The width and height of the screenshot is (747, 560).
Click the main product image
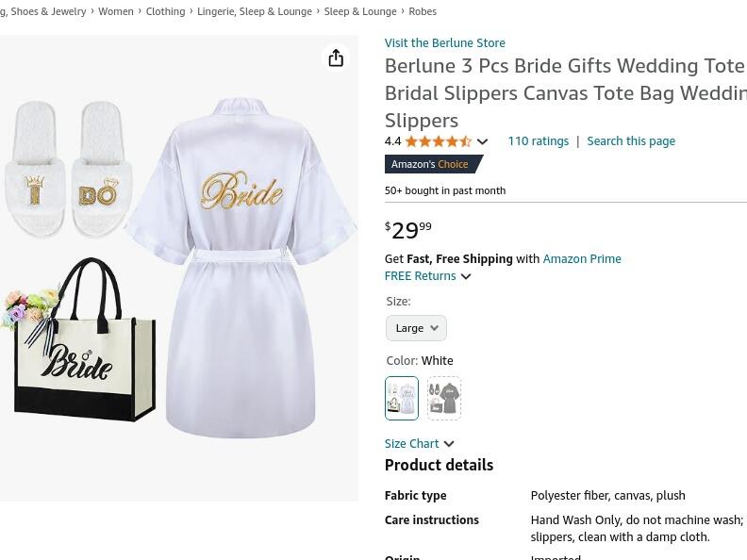click(179, 269)
